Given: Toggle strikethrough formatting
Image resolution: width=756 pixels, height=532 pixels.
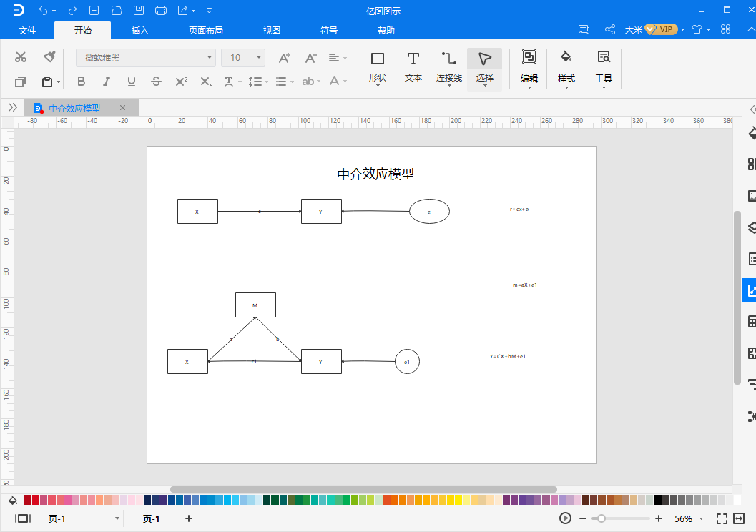Looking at the screenshot, I should [156, 82].
